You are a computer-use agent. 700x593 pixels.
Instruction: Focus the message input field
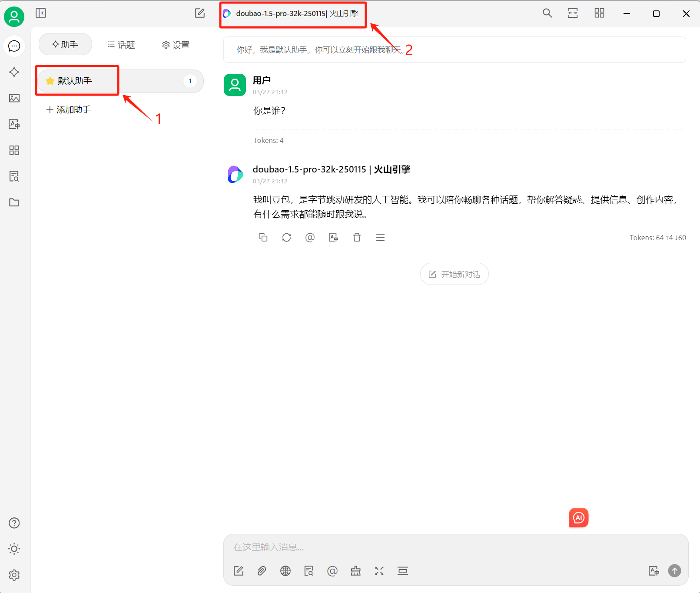455,547
